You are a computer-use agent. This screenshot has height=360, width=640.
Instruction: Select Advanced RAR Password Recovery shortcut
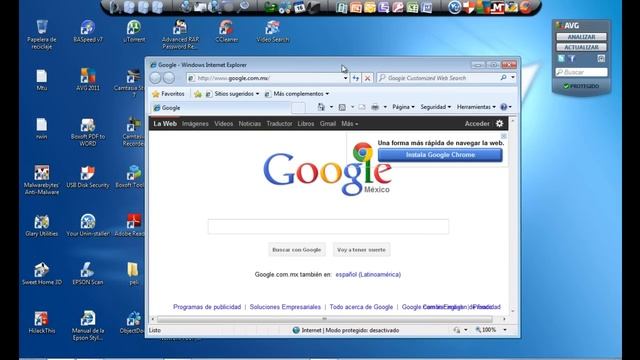click(180, 34)
